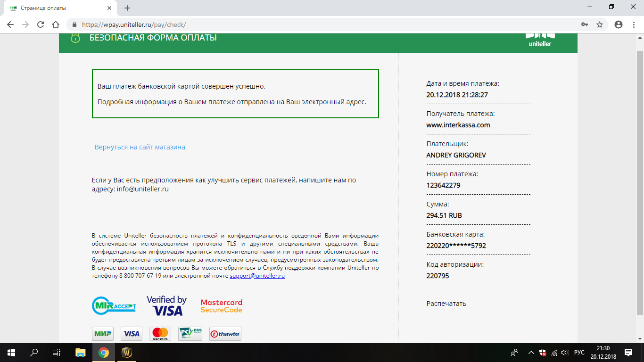
Task: Open the taskbar clock and date
Action: click(x=603, y=353)
